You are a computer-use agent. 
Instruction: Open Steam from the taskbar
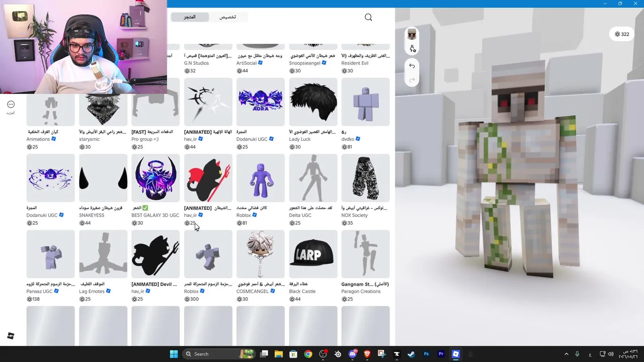click(x=411, y=354)
